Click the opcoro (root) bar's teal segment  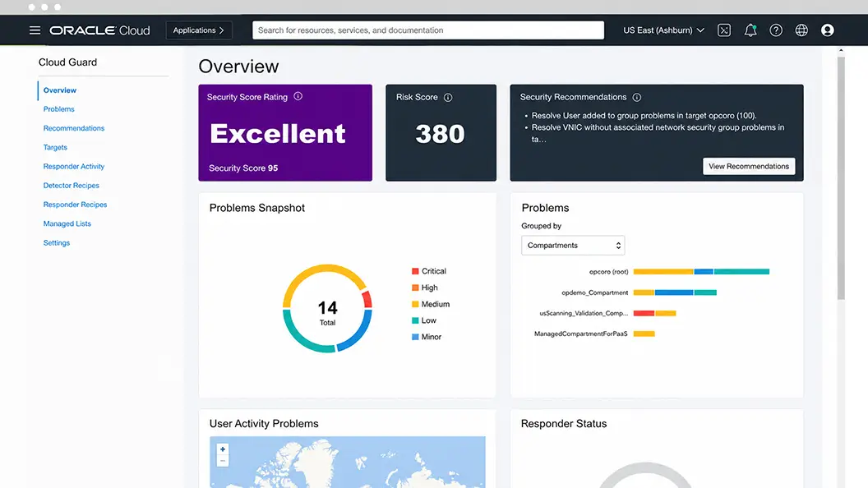pos(741,272)
